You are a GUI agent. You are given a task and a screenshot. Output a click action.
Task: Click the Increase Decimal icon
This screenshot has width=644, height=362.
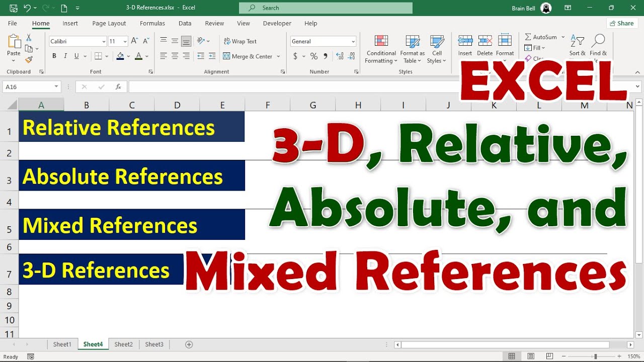point(340,56)
